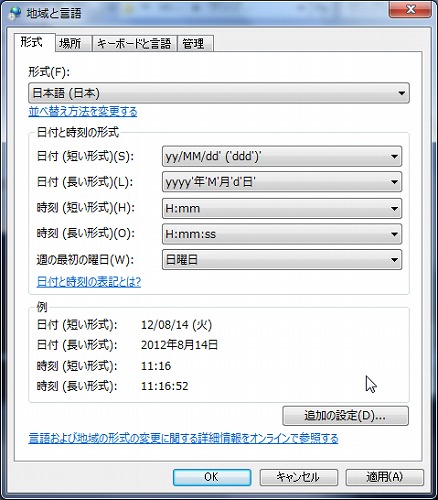This screenshot has width=438, height=500.
Task: Open the short date format dropdown
Action: click(282, 156)
